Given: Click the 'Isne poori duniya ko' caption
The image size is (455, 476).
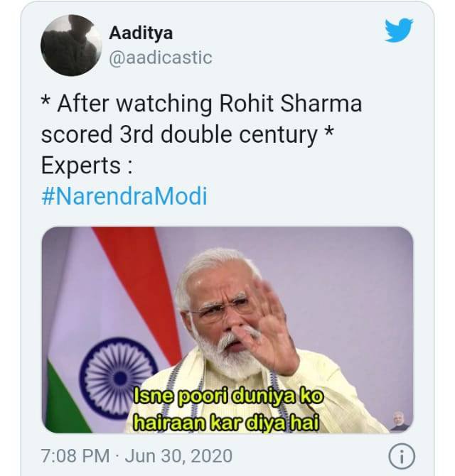Looking at the screenshot, I should point(228,396).
